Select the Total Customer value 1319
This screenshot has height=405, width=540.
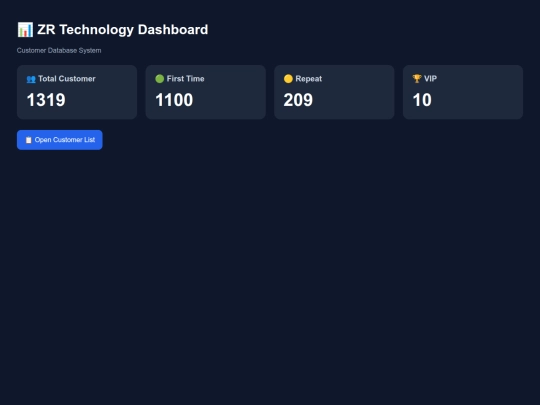tap(46, 100)
